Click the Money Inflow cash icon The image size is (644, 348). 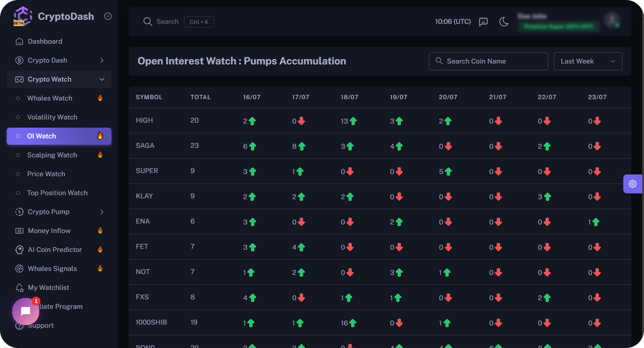19,231
